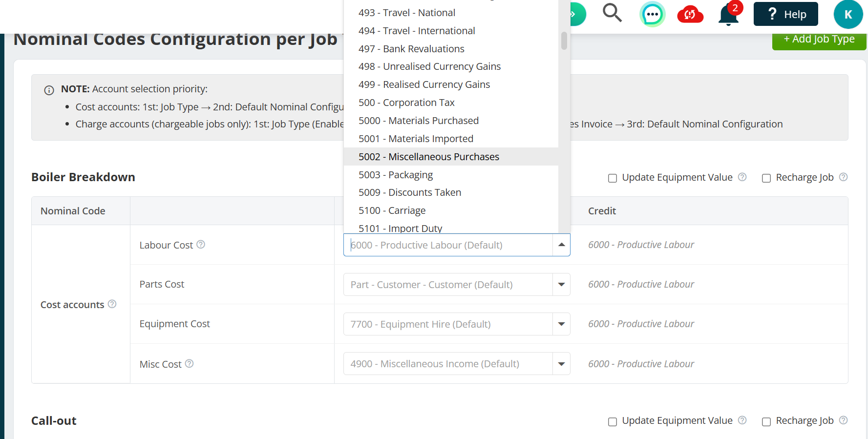Pick 5001 - Materials Imported option
Image resolution: width=868 pixels, height=439 pixels.
[451, 139]
